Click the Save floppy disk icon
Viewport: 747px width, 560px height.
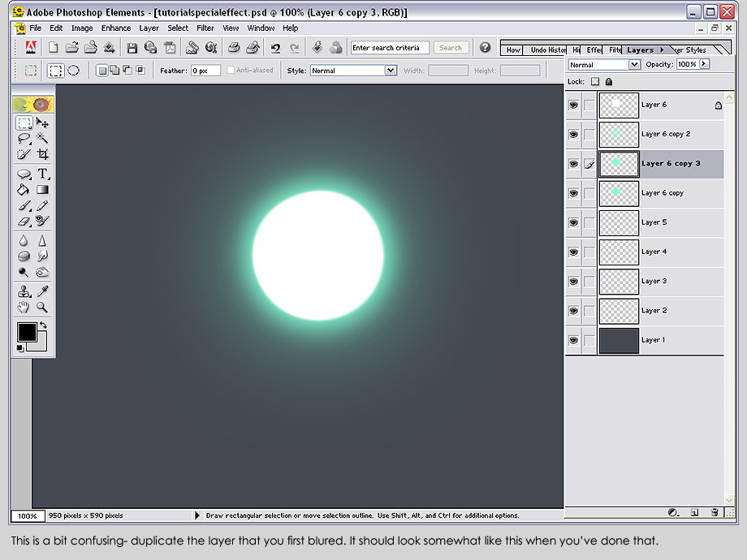(132, 48)
